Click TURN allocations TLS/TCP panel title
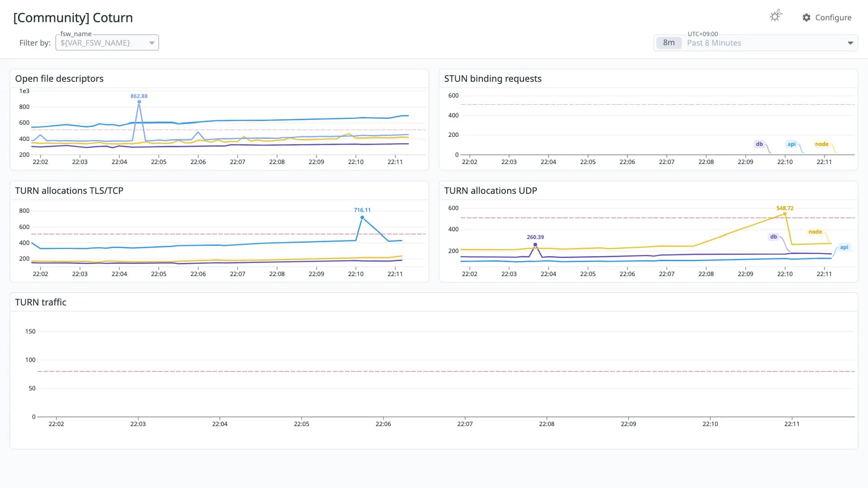The image size is (868, 488). click(69, 191)
